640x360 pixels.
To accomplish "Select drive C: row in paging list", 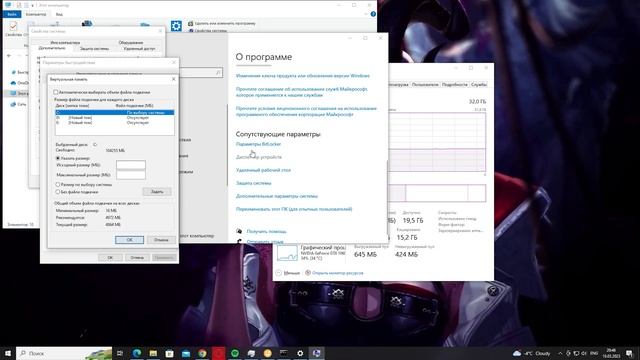I will [x=115, y=112].
